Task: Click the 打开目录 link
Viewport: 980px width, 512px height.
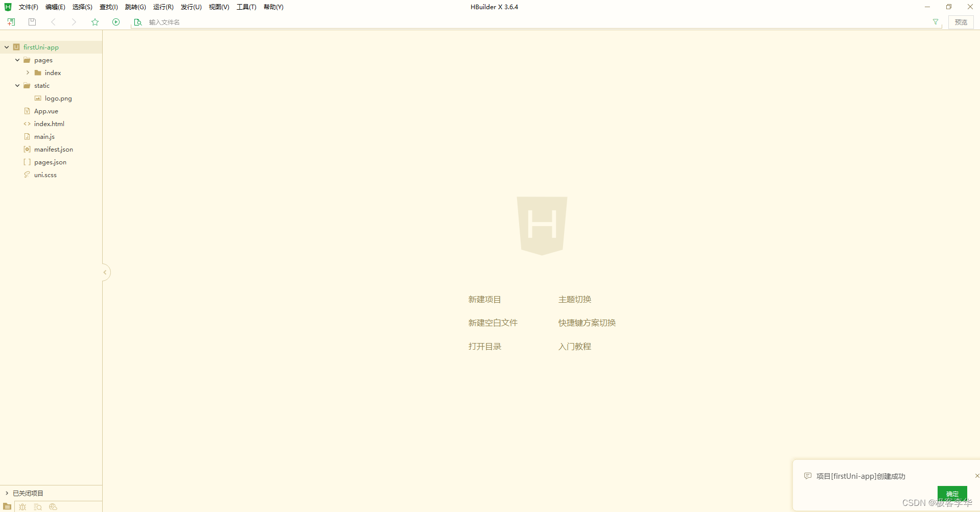Action: point(484,347)
